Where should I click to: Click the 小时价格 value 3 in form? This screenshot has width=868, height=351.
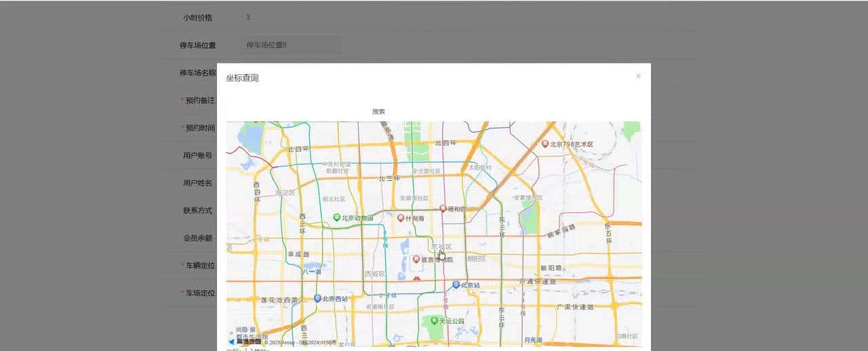coord(248,18)
